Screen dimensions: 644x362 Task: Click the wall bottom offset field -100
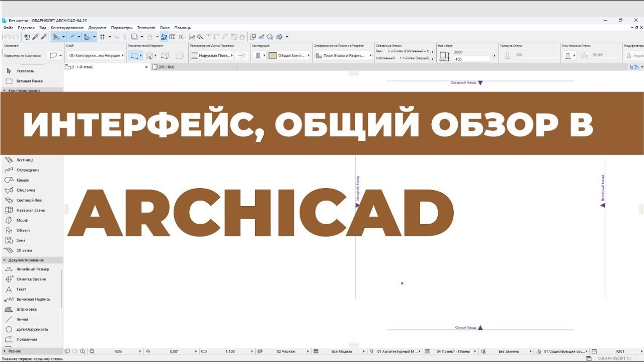point(471,59)
